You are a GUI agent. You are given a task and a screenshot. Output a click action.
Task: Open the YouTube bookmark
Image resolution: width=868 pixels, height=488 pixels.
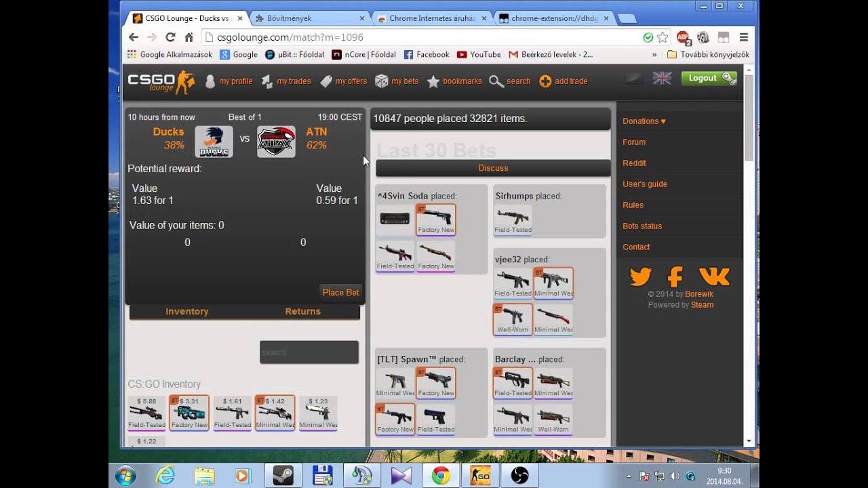479,54
